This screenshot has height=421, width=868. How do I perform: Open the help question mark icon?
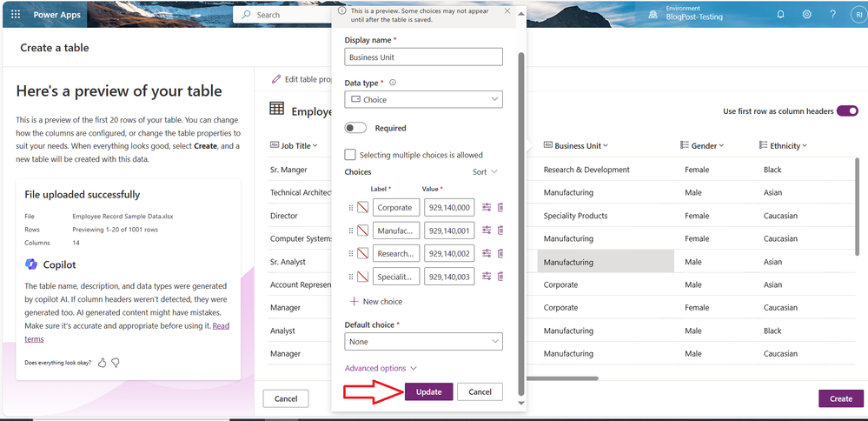coord(832,15)
